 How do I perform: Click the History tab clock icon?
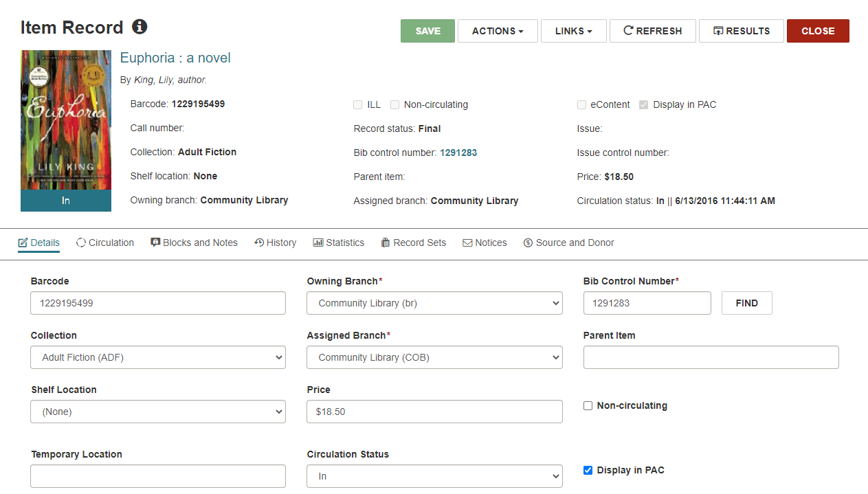[259, 243]
